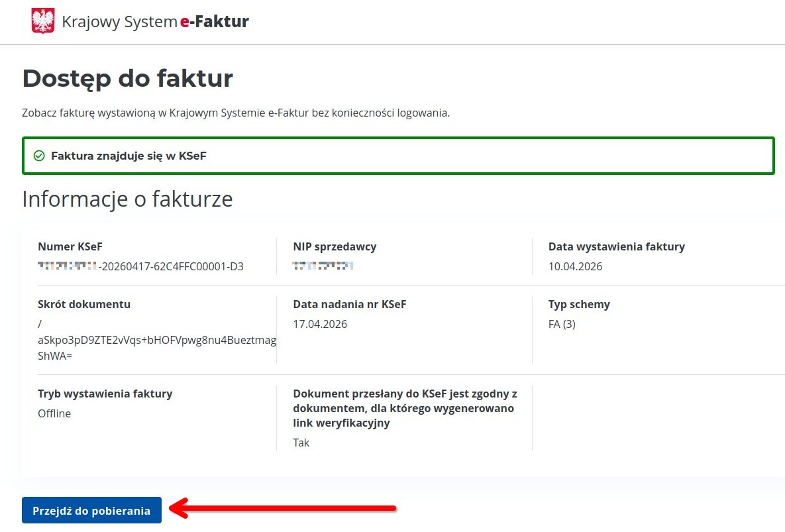Select the Tryb wystawienia faktury Offline value

[x=52, y=413]
